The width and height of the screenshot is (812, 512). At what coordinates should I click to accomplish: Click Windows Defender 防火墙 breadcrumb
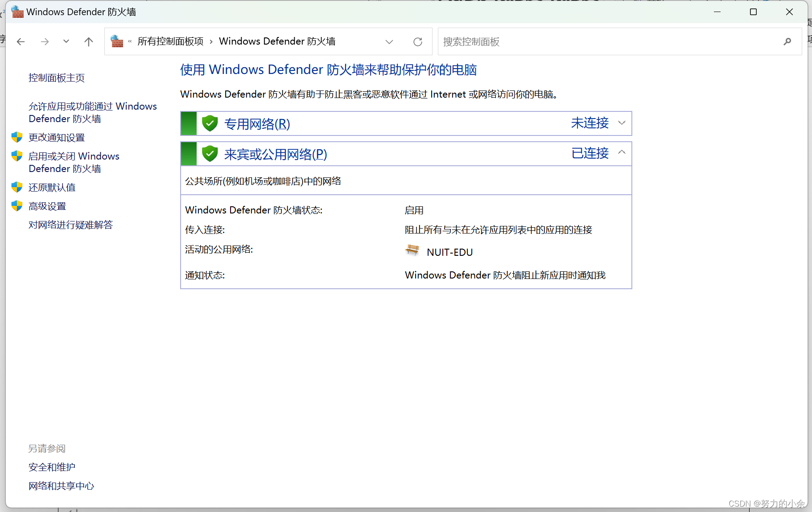pyautogui.click(x=277, y=41)
